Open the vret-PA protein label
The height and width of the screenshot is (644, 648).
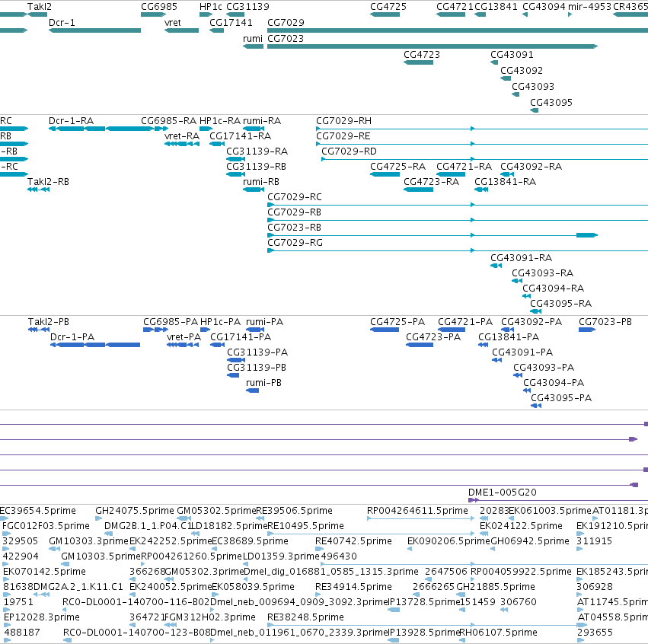(184, 337)
